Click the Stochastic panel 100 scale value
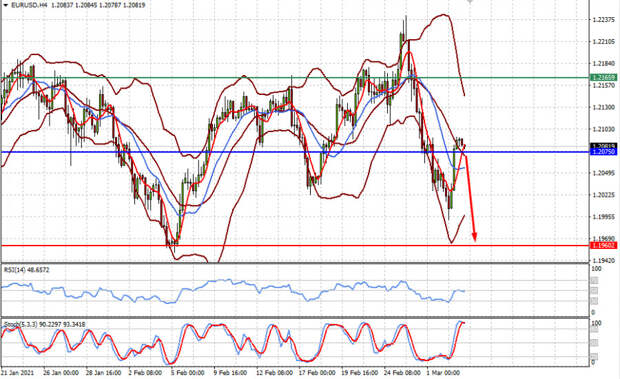Screen dimensions: 620x379 point(596,323)
